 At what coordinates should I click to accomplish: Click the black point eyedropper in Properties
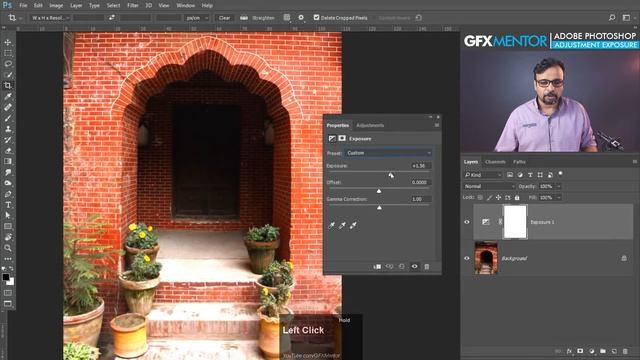coord(332,225)
